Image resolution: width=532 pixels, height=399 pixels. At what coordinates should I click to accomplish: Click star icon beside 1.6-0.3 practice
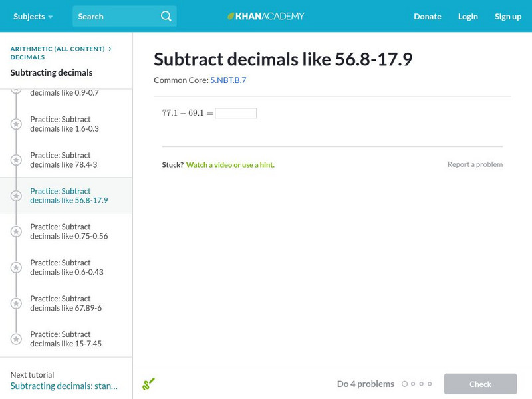click(16, 124)
